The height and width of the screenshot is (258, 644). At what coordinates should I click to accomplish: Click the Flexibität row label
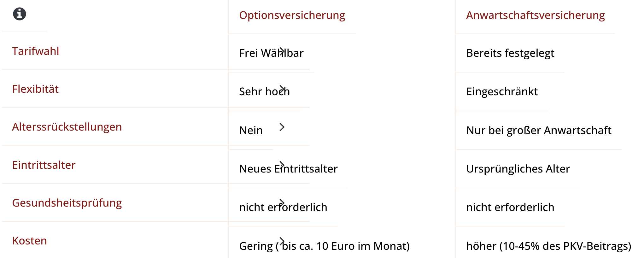pyautogui.click(x=35, y=89)
